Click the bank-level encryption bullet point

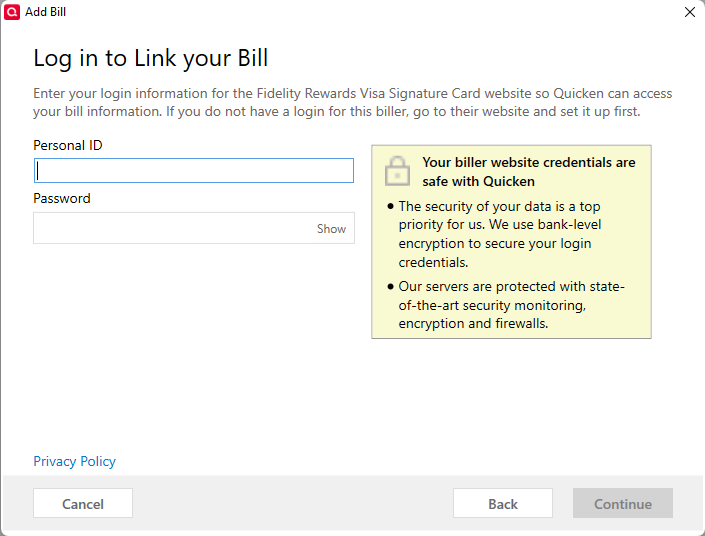coord(500,234)
